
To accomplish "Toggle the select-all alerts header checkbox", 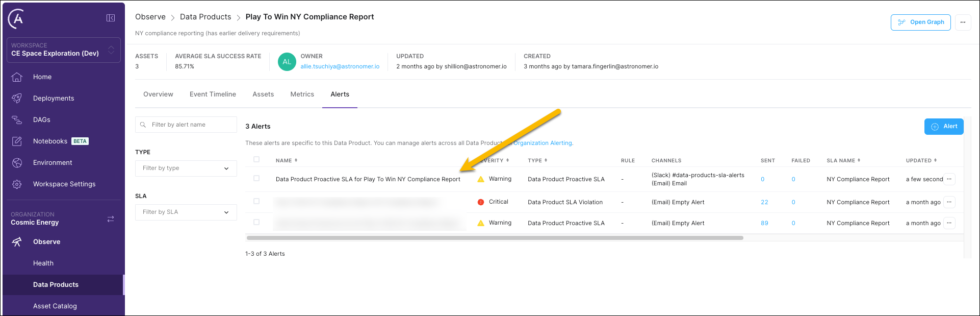I will 256,160.
